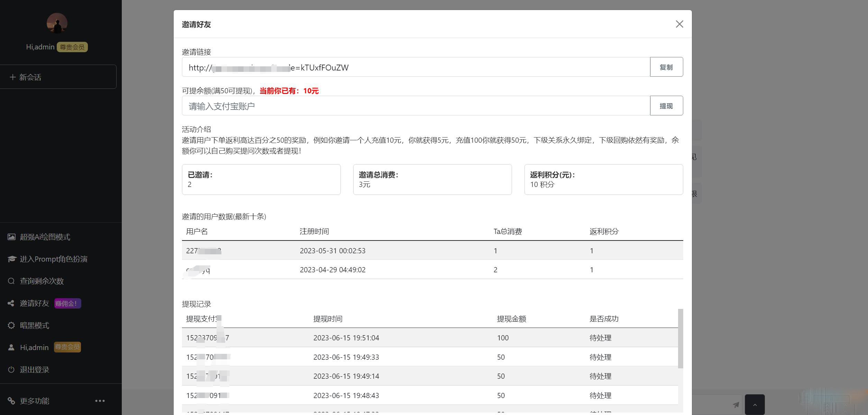This screenshot has width=868, height=415.
Task: Select the graduation cap Prompt角色扮演 icon
Action: (12, 259)
